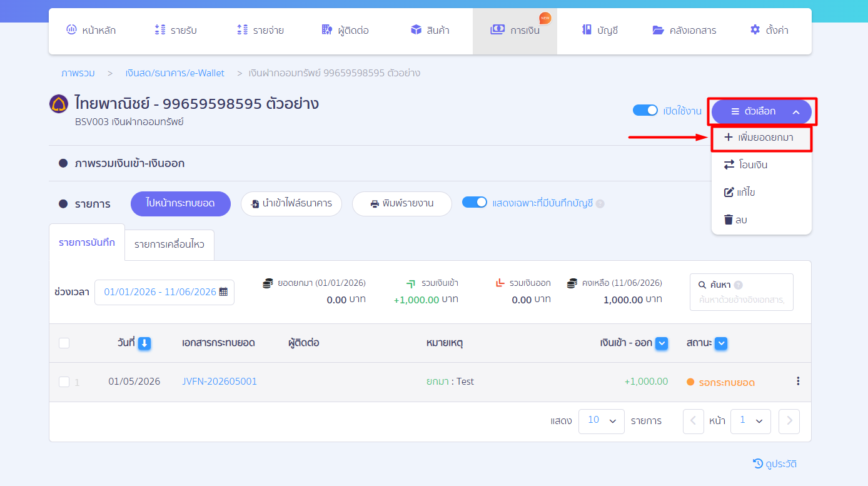Image resolution: width=868 pixels, height=486 pixels.
Task: Click ดูประวัติ view history link
Action: tap(775, 464)
